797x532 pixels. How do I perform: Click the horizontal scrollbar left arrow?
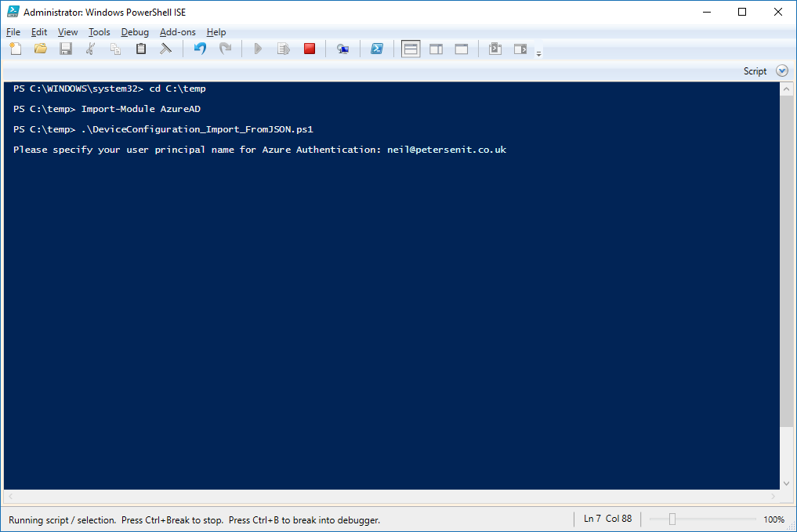click(x=10, y=496)
